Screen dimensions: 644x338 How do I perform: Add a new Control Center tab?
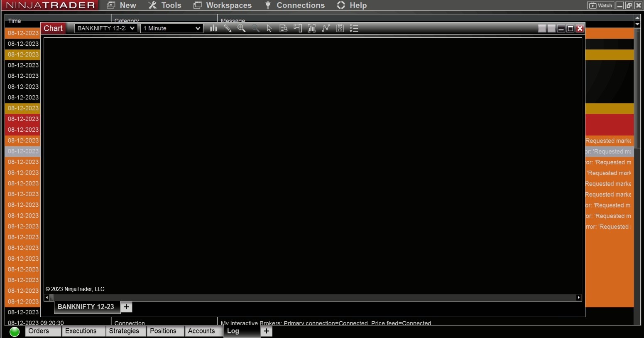[x=267, y=331]
